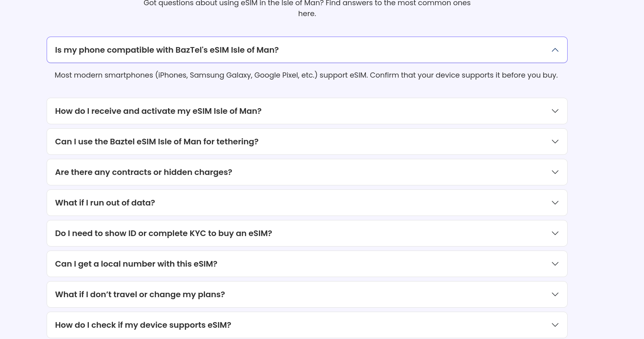This screenshot has height=339, width=644.
Task: Click arrow icon beside run out of data
Action: click(555, 203)
